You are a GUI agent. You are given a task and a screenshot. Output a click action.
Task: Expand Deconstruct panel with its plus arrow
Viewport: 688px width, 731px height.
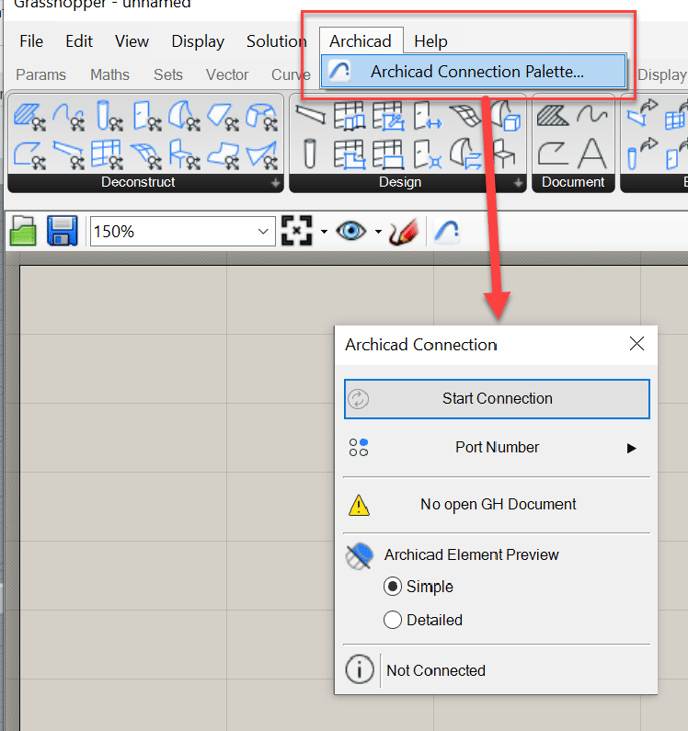[276, 183]
